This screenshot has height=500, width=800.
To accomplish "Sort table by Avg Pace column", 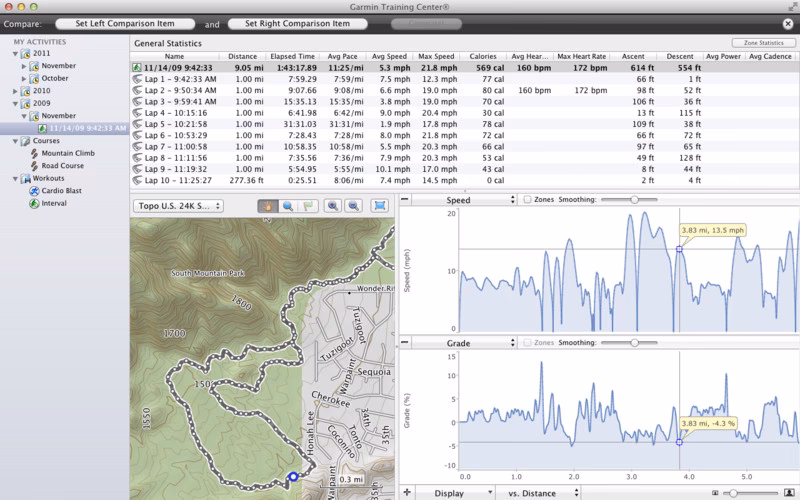I will [342, 56].
